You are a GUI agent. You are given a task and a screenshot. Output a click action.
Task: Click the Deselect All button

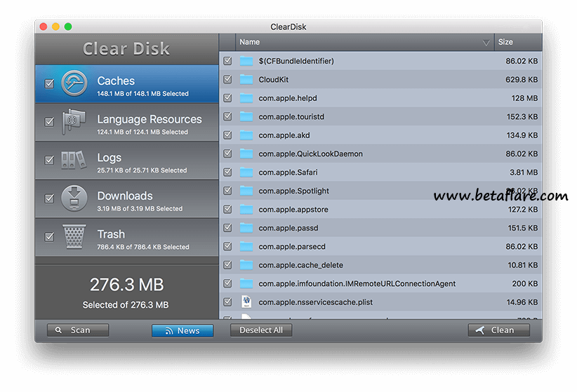[x=261, y=330]
